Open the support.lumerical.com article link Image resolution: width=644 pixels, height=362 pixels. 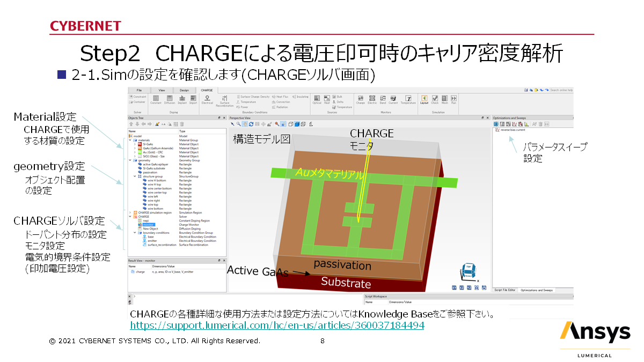click(x=277, y=325)
